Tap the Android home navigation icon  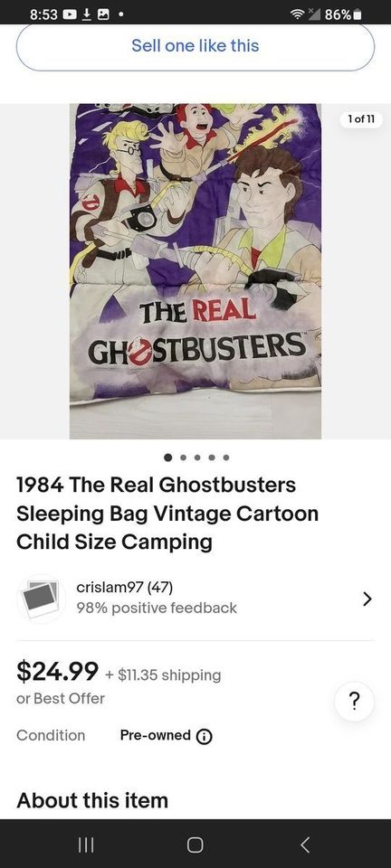(195, 844)
